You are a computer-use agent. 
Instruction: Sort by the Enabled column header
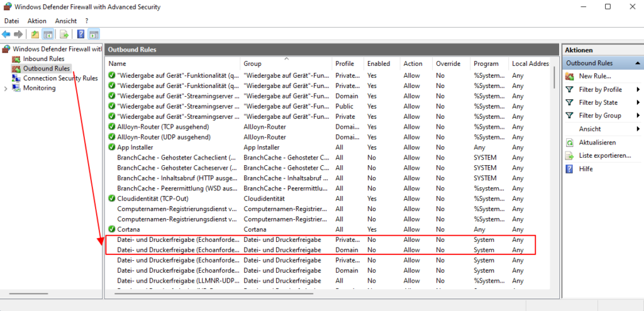[382, 63]
